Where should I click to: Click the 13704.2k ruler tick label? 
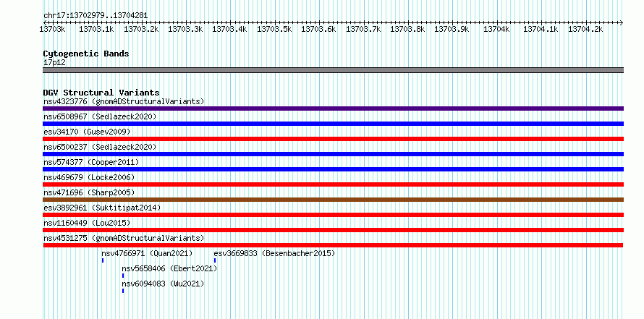(x=585, y=29)
